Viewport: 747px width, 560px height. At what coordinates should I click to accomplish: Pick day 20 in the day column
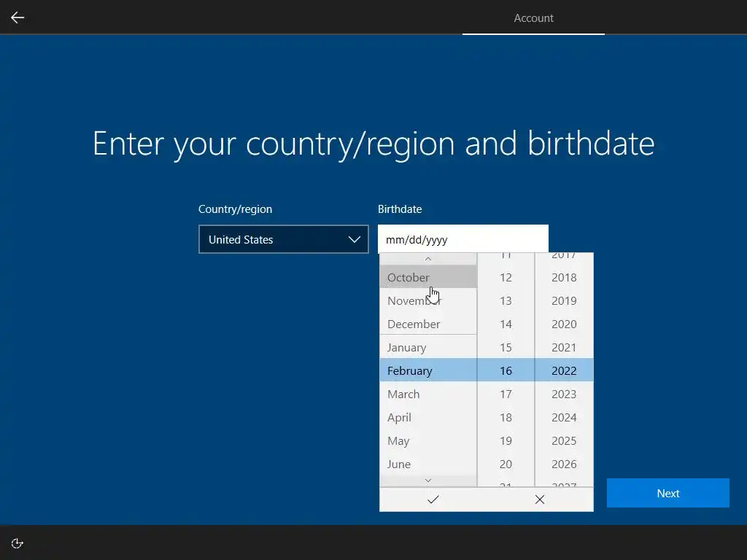click(506, 464)
